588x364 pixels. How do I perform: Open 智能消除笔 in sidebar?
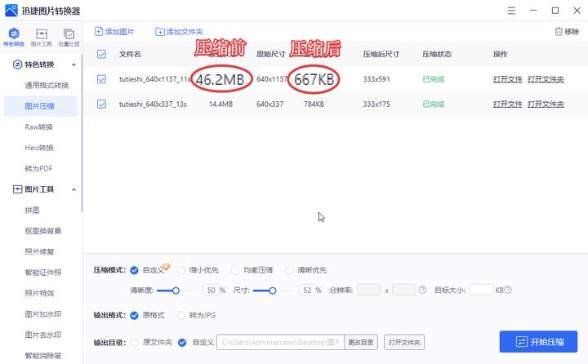coord(42,355)
